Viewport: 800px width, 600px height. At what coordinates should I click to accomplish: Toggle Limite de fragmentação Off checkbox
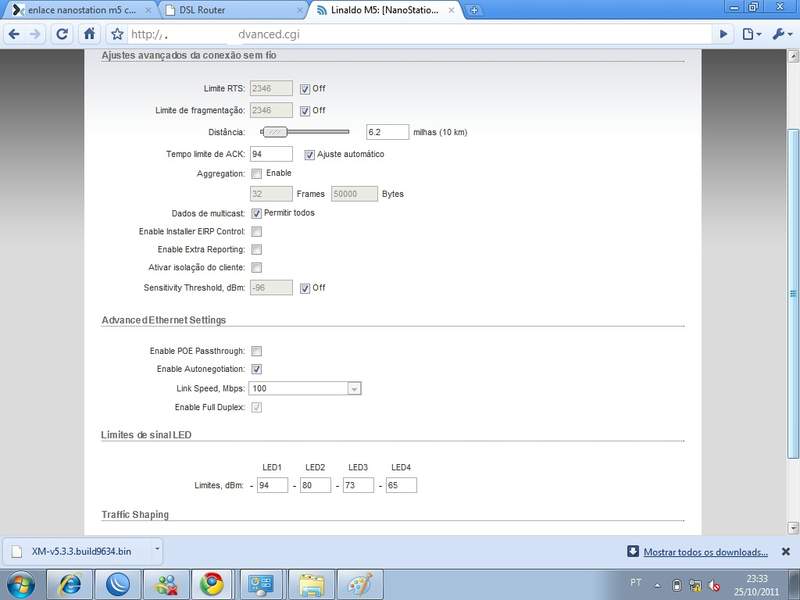coord(305,111)
